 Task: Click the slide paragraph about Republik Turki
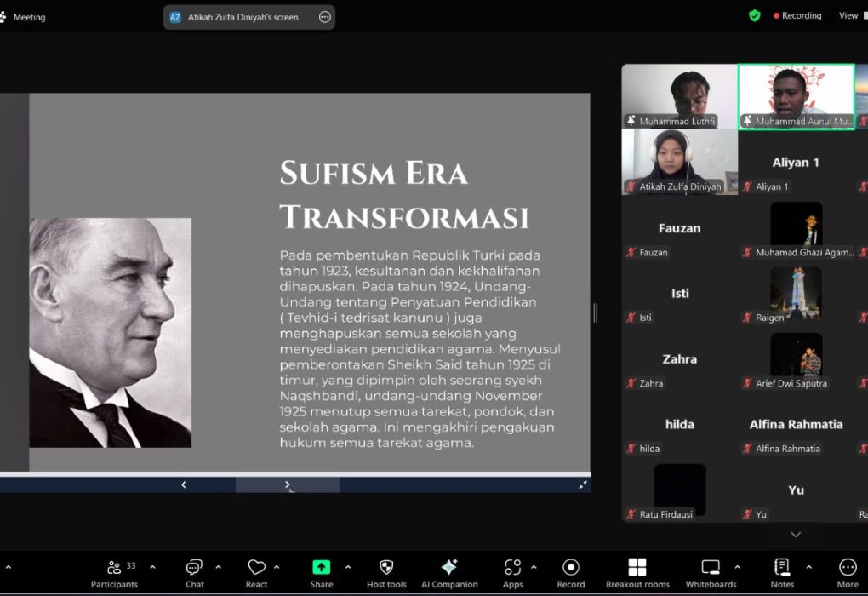coord(420,349)
